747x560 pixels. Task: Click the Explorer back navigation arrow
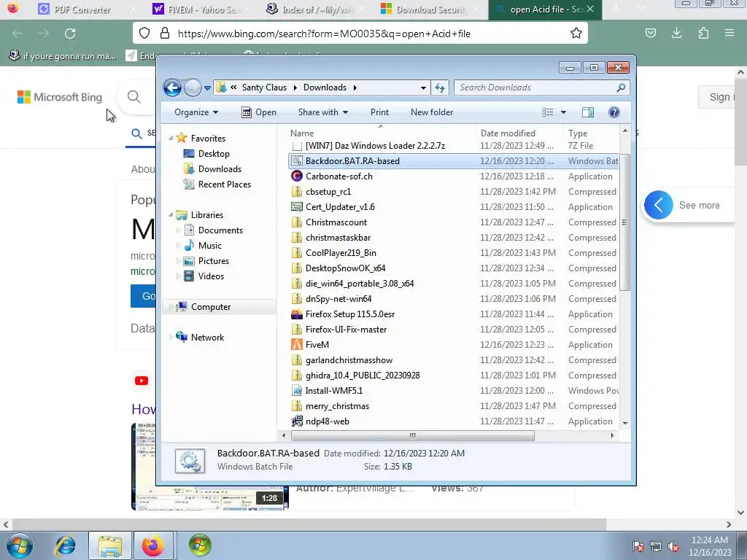tap(172, 87)
